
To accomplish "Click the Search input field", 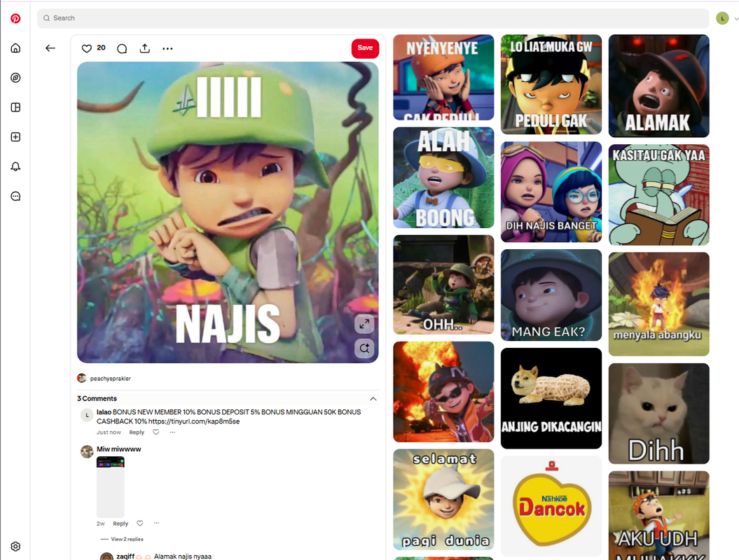I will (373, 18).
